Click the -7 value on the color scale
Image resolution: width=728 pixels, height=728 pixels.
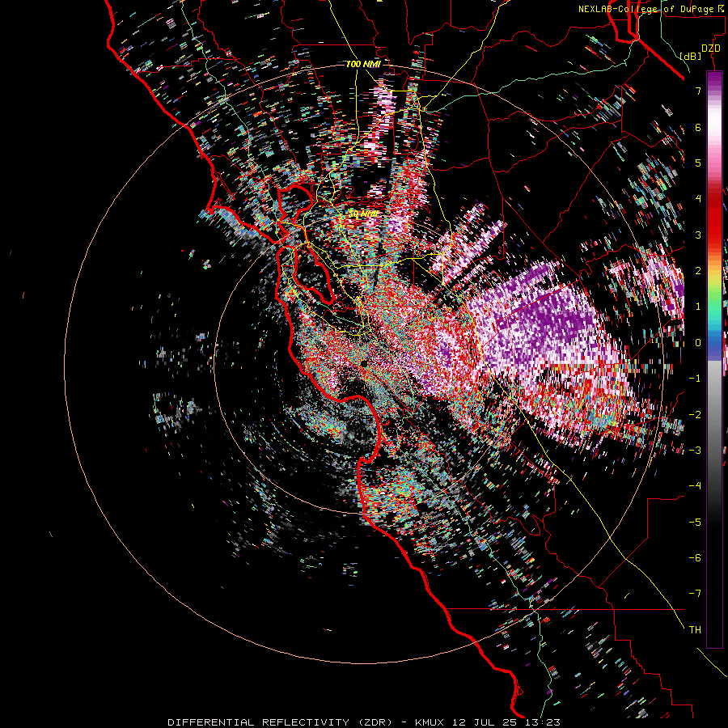(x=695, y=594)
